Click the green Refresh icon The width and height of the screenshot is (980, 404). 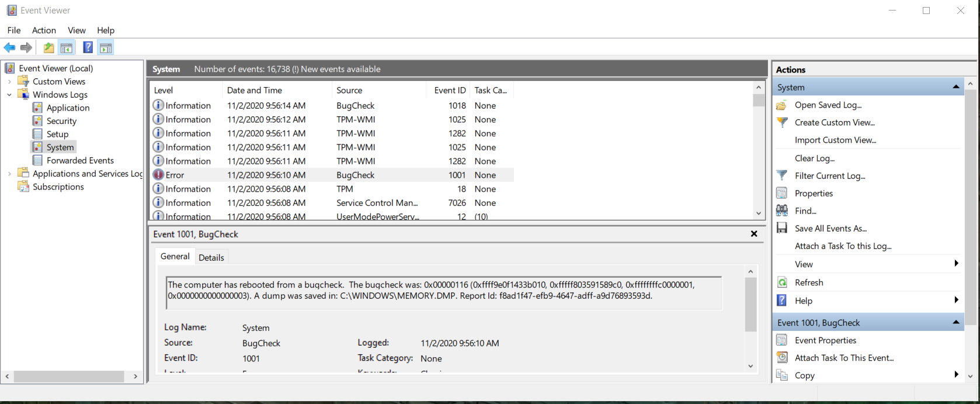782,282
